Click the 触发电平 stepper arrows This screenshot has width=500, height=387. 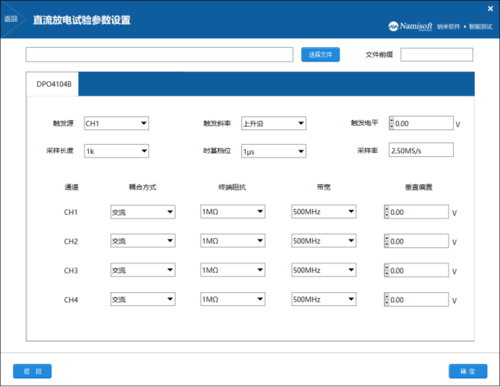(x=392, y=123)
